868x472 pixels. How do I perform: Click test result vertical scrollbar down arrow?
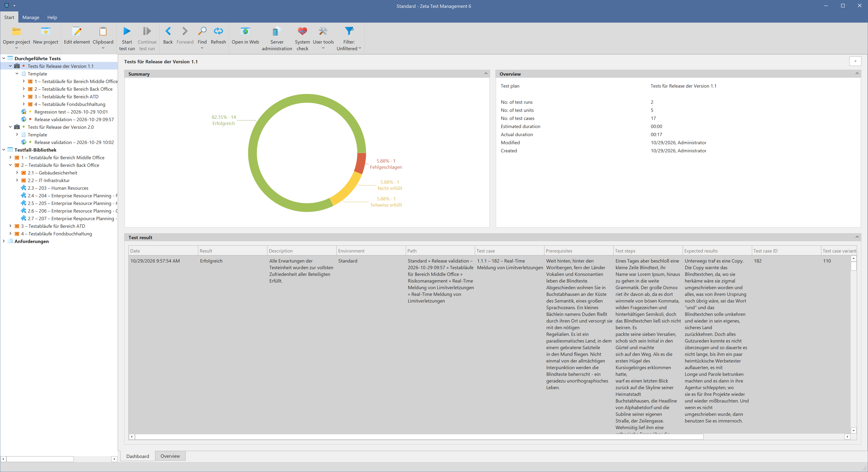point(853,430)
